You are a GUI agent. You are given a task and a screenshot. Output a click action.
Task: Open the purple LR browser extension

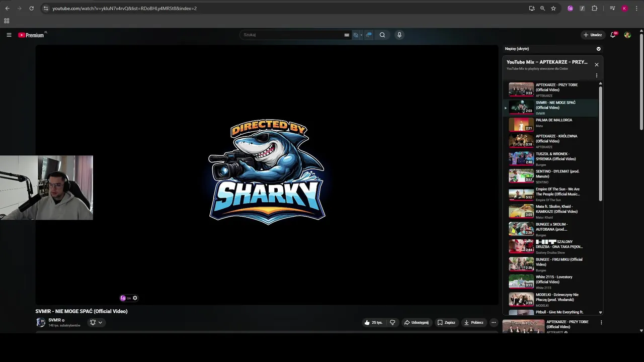570,8
